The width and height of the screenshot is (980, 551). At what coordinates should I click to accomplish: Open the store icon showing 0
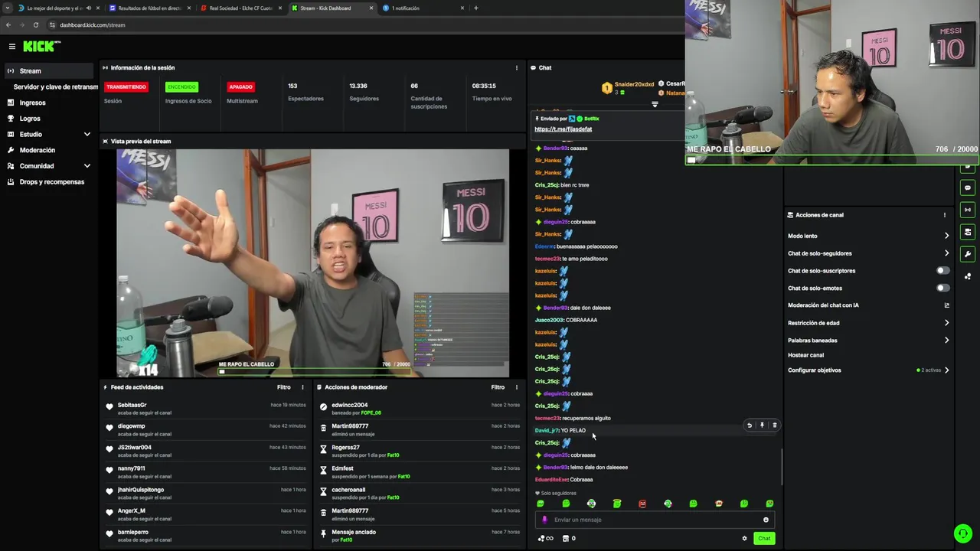(569, 539)
